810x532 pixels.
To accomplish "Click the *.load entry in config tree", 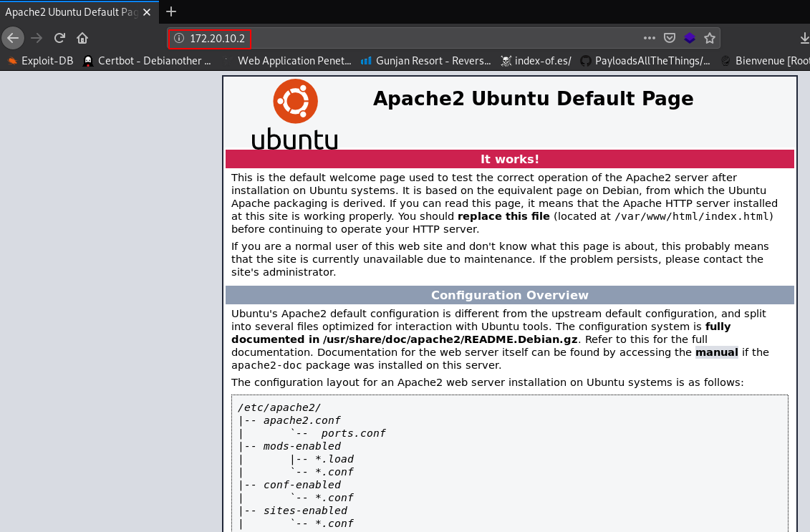I will click(x=334, y=459).
